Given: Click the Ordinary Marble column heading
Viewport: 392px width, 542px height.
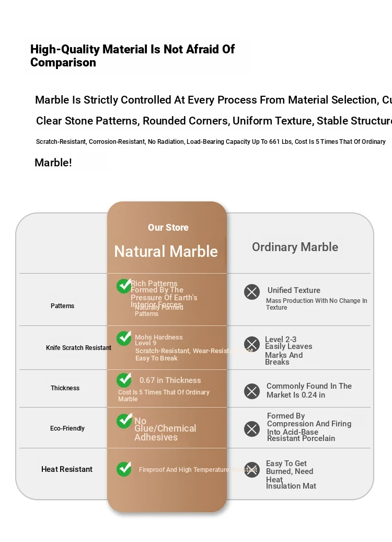Looking at the screenshot, I should (295, 247).
